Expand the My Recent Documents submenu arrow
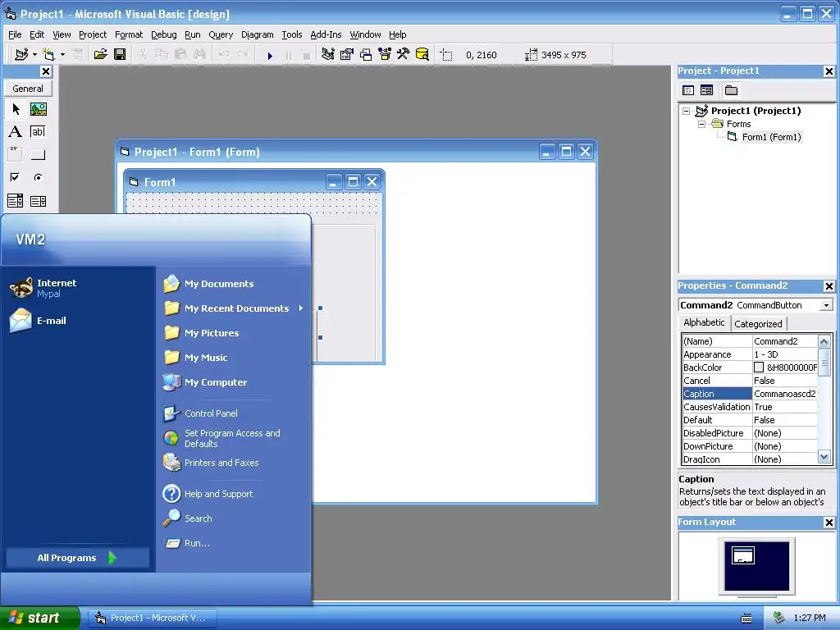This screenshot has height=630, width=840. tap(300, 308)
